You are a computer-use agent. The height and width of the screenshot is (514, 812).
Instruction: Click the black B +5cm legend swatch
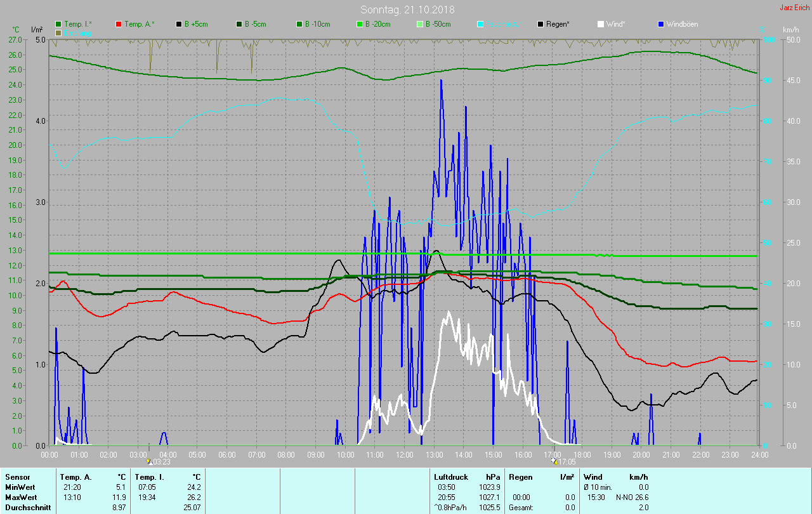coord(179,24)
